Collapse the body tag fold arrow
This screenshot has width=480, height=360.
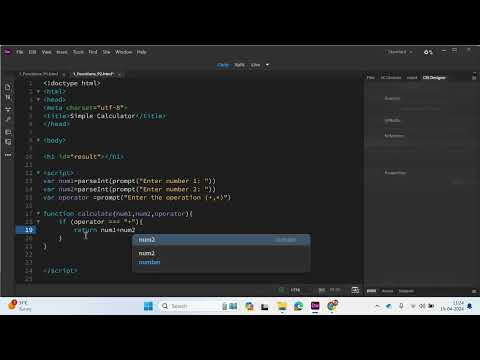(38, 140)
